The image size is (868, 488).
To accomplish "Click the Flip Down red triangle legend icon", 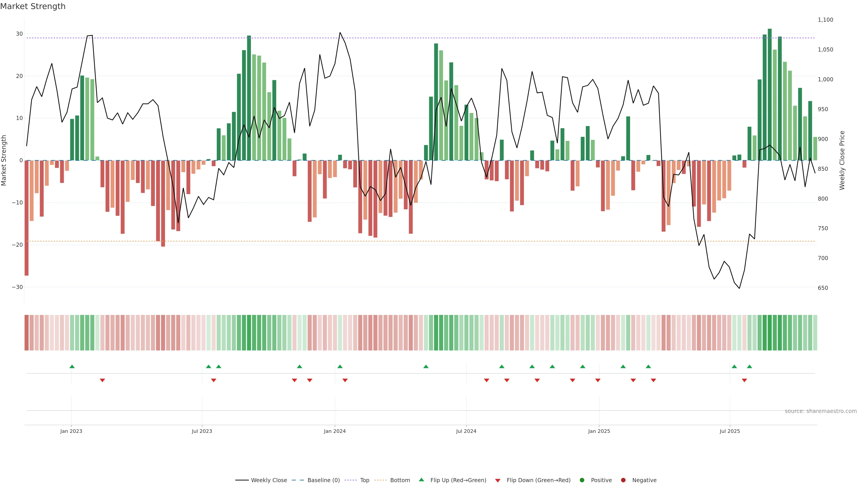I will tap(498, 481).
